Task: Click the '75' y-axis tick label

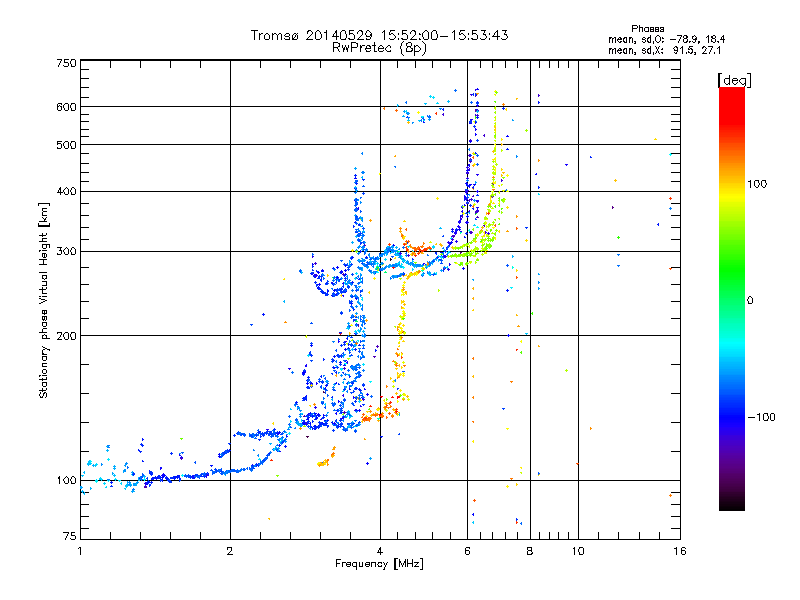Action: [x=70, y=536]
